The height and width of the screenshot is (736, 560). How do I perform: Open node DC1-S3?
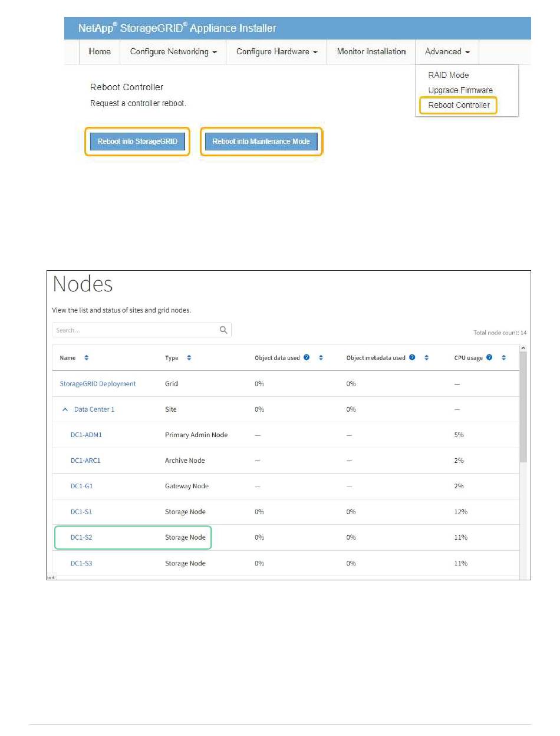pyautogui.click(x=81, y=563)
